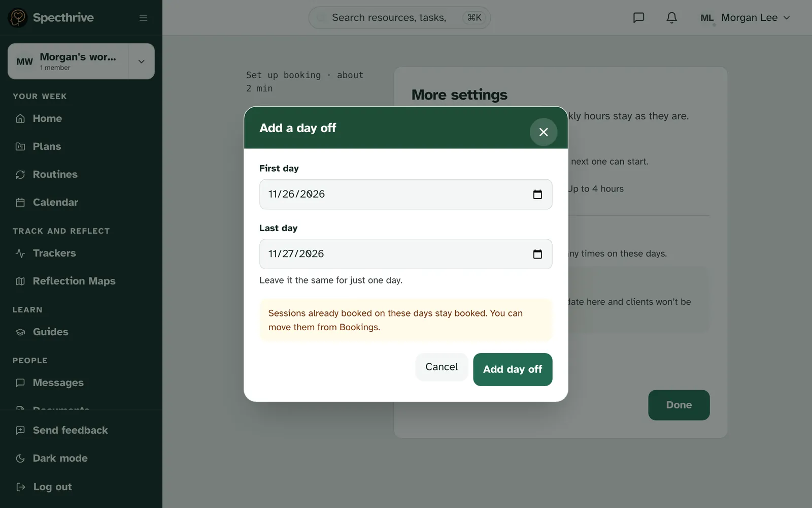Click Cancel in the dialog
Image resolution: width=812 pixels, height=508 pixels.
coord(442,367)
